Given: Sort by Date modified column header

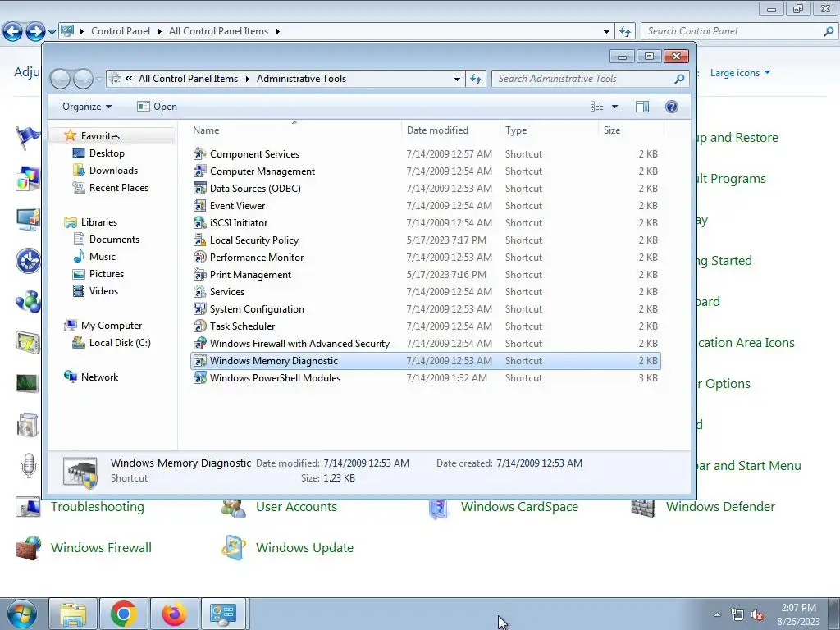Looking at the screenshot, I should [x=450, y=130].
